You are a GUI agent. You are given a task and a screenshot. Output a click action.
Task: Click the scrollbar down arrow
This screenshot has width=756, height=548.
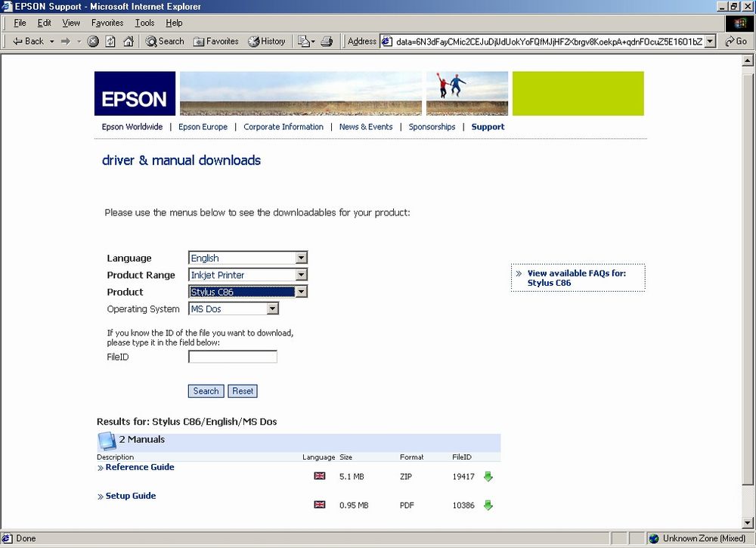748,522
